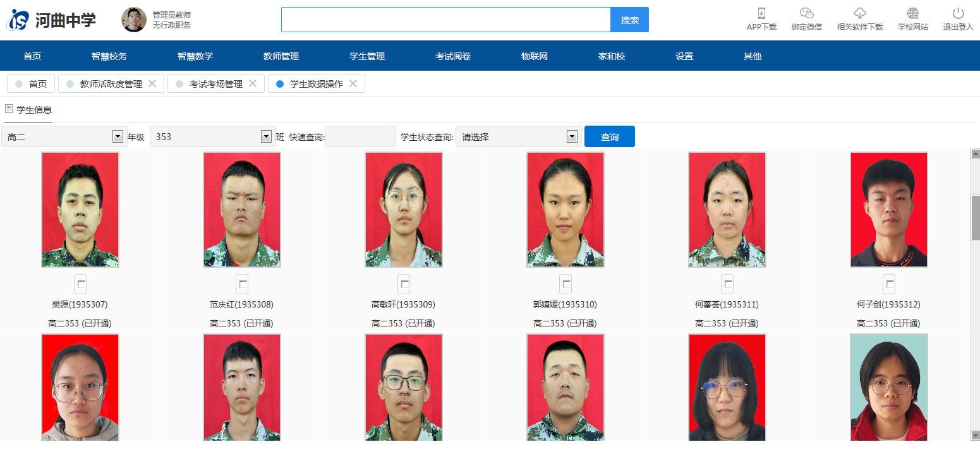The height and width of the screenshot is (454, 980).
Task: Tick the checkbox for 樊源(1935307)
Action: [80, 284]
